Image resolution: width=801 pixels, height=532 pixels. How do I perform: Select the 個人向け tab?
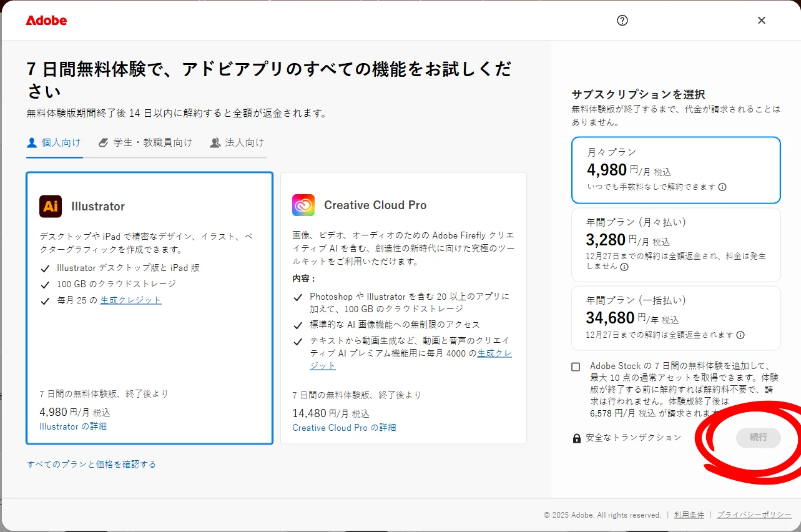pyautogui.click(x=54, y=143)
